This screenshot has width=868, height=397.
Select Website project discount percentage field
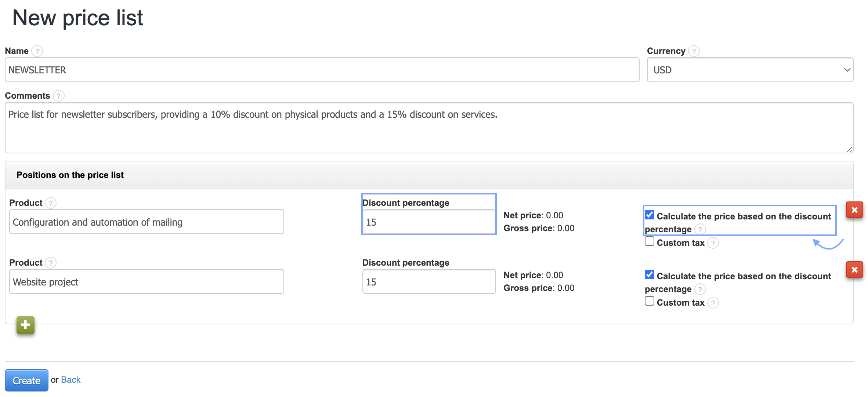coord(428,282)
